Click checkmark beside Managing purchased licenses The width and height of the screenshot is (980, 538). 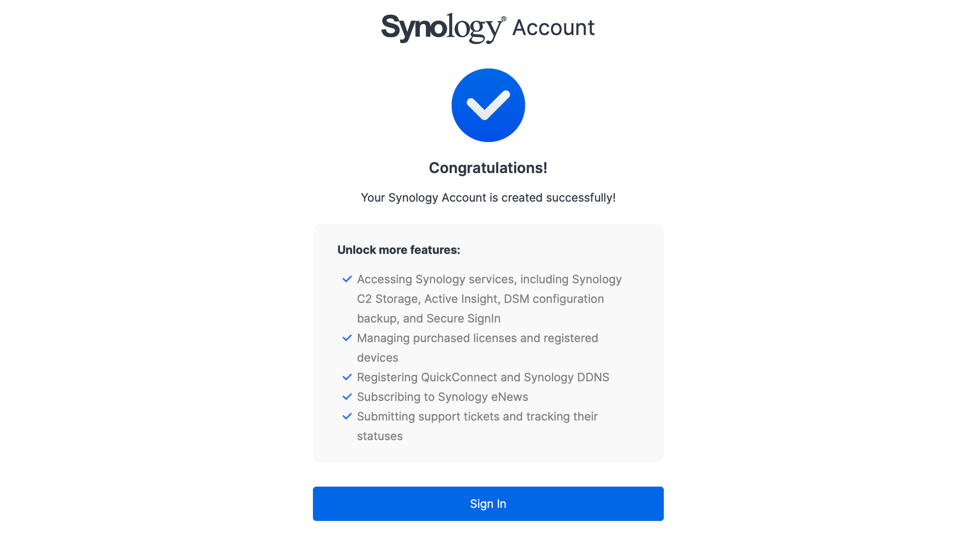click(347, 338)
